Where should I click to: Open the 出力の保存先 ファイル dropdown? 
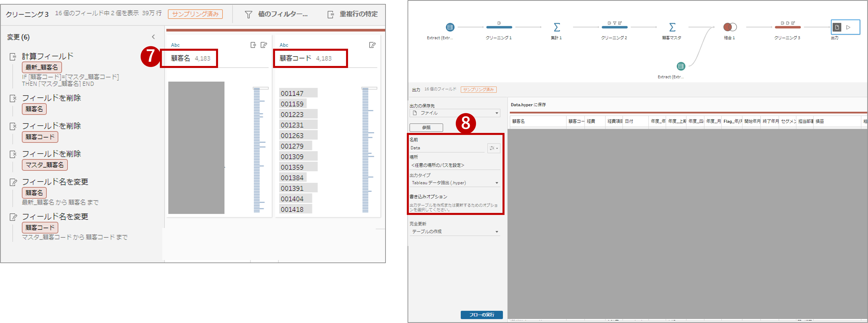point(455,113)
